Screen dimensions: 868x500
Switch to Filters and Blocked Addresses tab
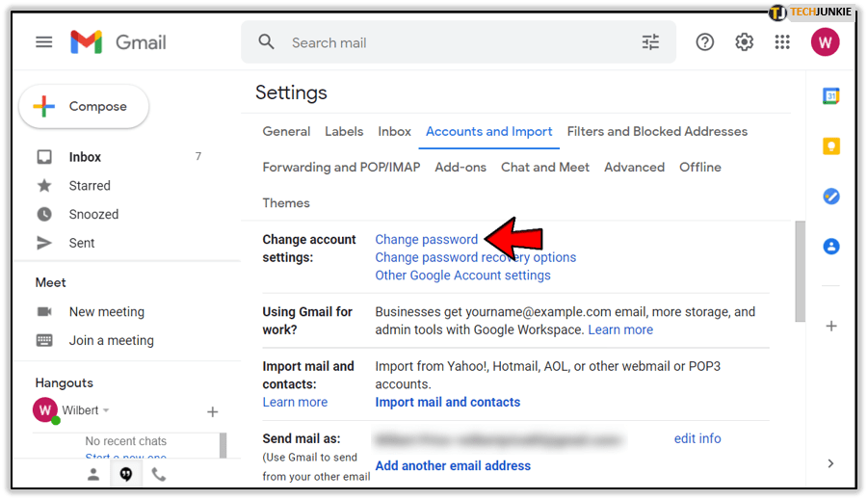pyautogui.click(x=657, y=131)
